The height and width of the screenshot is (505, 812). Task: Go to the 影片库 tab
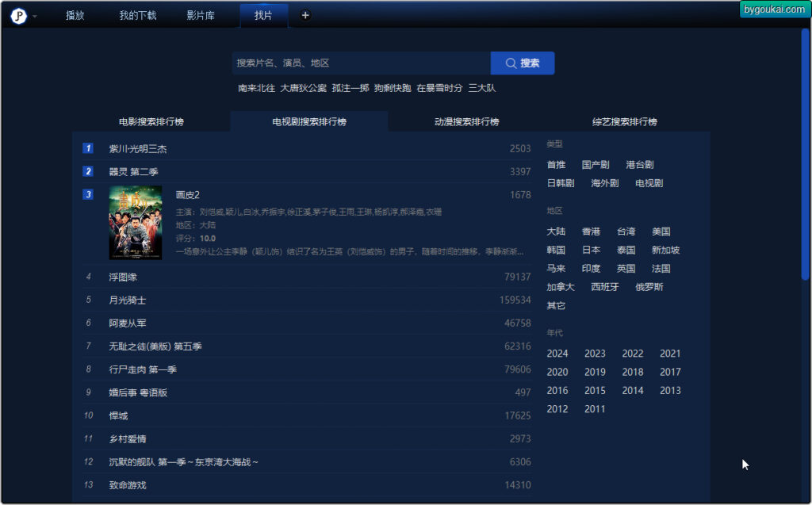201,16
